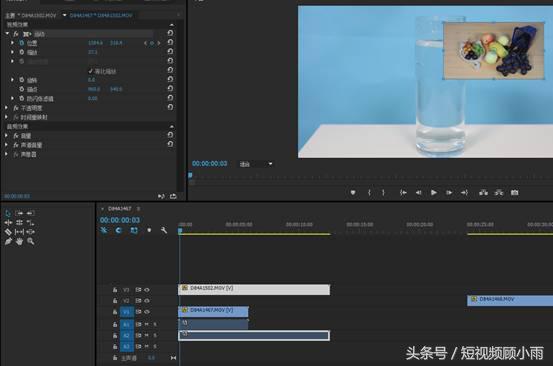Collapse the Motion effect group
553x366 pixels.
click(x=7, y=33)
